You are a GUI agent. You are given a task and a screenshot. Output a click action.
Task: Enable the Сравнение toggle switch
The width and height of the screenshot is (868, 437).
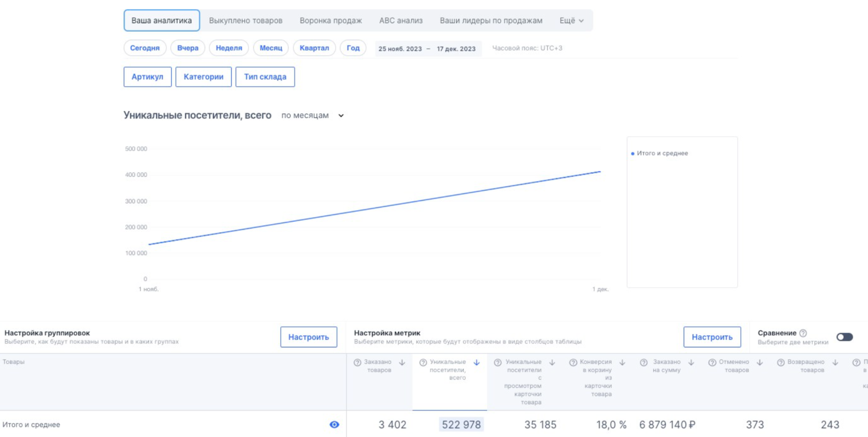click(x=844, y=337)
